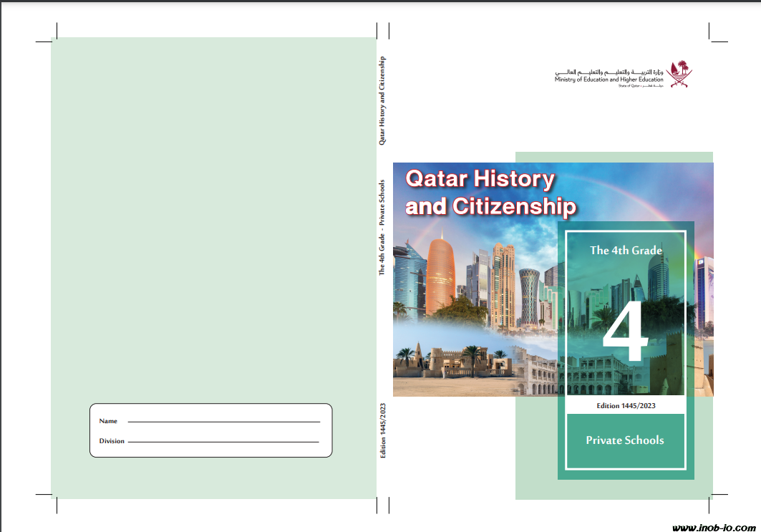Click 'Ministry of Education and Higher Education' text
Screen dimensions: 761x532
point(609,79)
